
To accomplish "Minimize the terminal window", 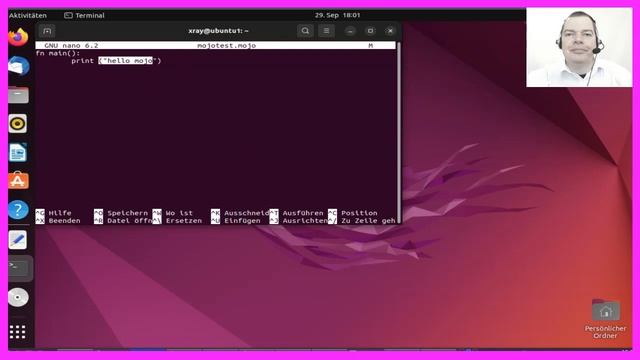I will coord(350,31).
